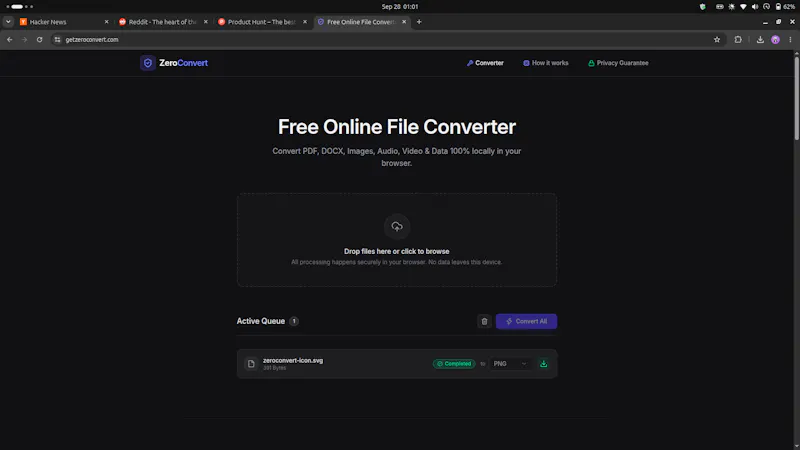
Task: Open the How it works link
Action: (x=545, y=63)
